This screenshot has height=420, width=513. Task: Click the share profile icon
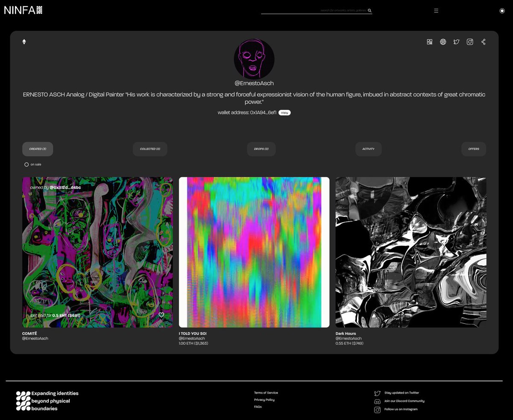tap(484, 42)
